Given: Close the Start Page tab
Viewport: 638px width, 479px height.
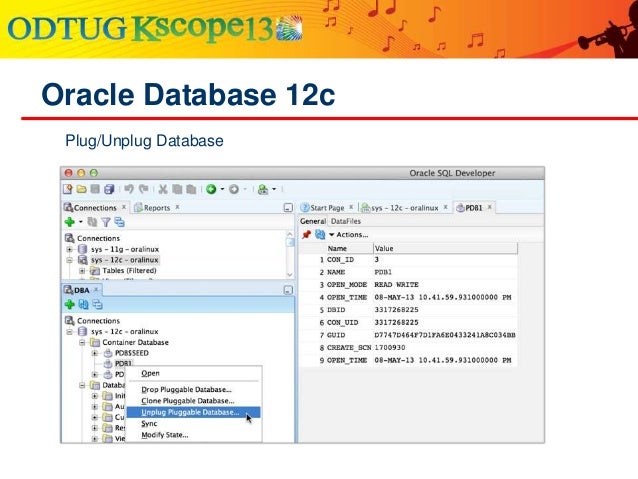Looking at the screenshot, I should pos(351,207).
